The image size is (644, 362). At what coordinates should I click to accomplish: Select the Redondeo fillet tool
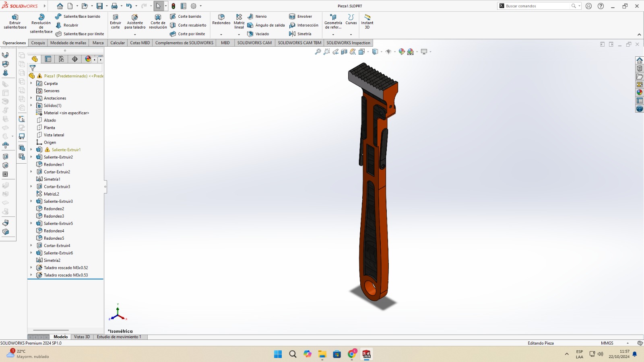pyautogui.click(x=221, y=19)
